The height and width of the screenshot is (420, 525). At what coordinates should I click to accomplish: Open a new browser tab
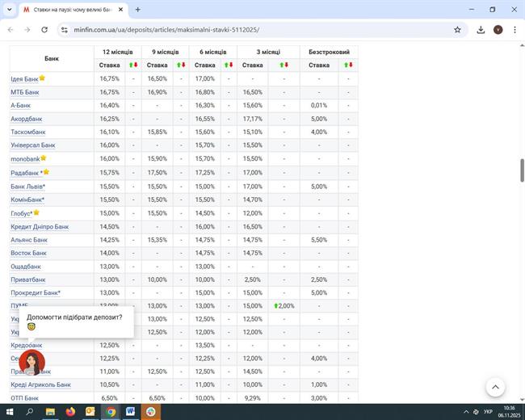137,10
